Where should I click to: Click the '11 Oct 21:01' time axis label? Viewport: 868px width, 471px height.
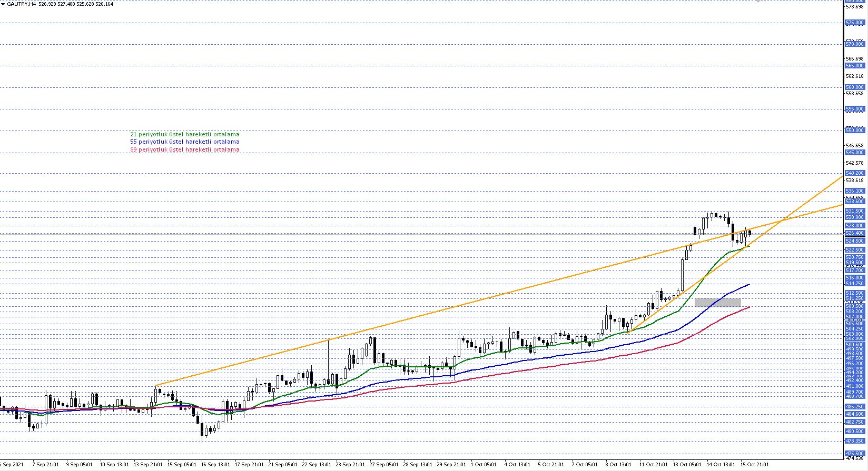(654, 465)
